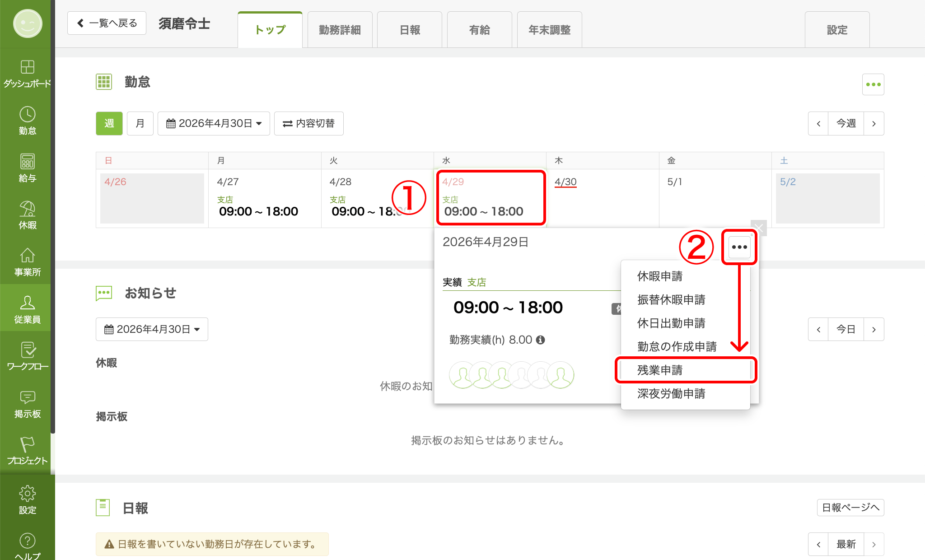
Task: Open the three-dot menu in 4/29 popup
Action: [739, 247]
